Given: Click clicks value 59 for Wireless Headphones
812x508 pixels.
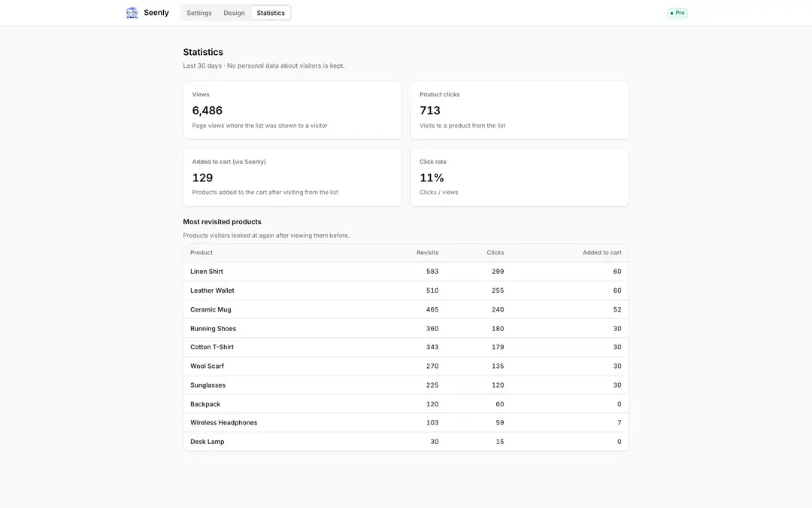Looking at the screenshot, I should pos(500,422).
